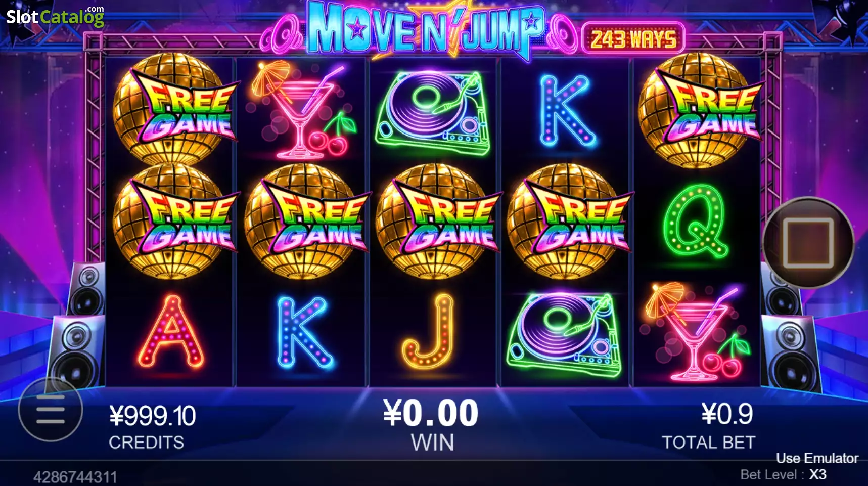Click the Bet Level X3 label
The image size is (868, 486).
point(783,474)
